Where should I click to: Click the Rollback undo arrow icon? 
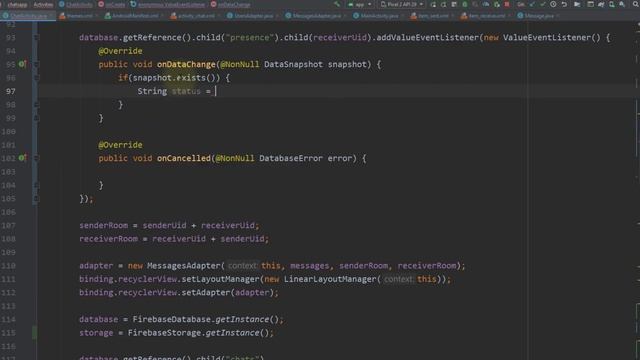click(x=564, y=4)
